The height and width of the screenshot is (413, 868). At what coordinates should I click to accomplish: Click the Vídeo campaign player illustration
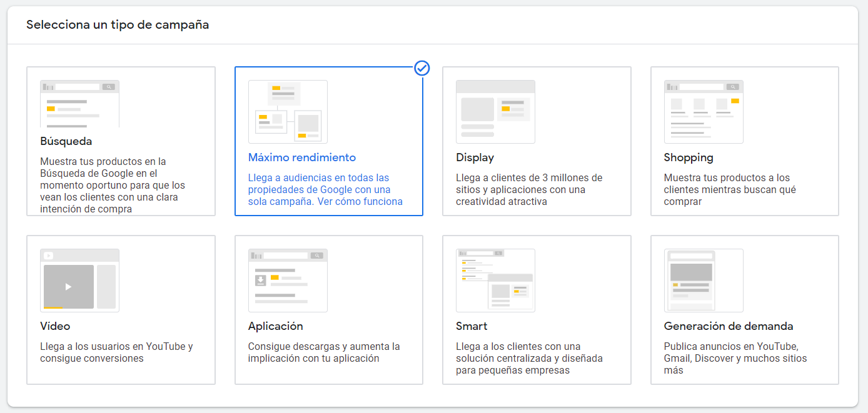79,281
